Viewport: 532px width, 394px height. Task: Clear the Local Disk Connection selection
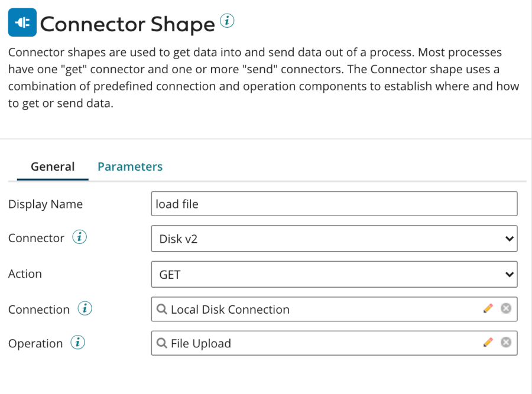pos(506,308)
